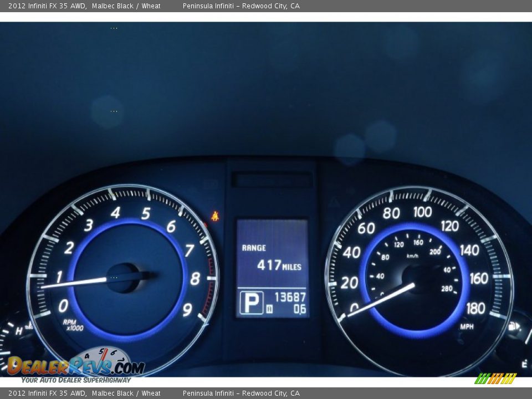
Task: Click the number 8 on the tachometer
Action: [x=195, y=279]
